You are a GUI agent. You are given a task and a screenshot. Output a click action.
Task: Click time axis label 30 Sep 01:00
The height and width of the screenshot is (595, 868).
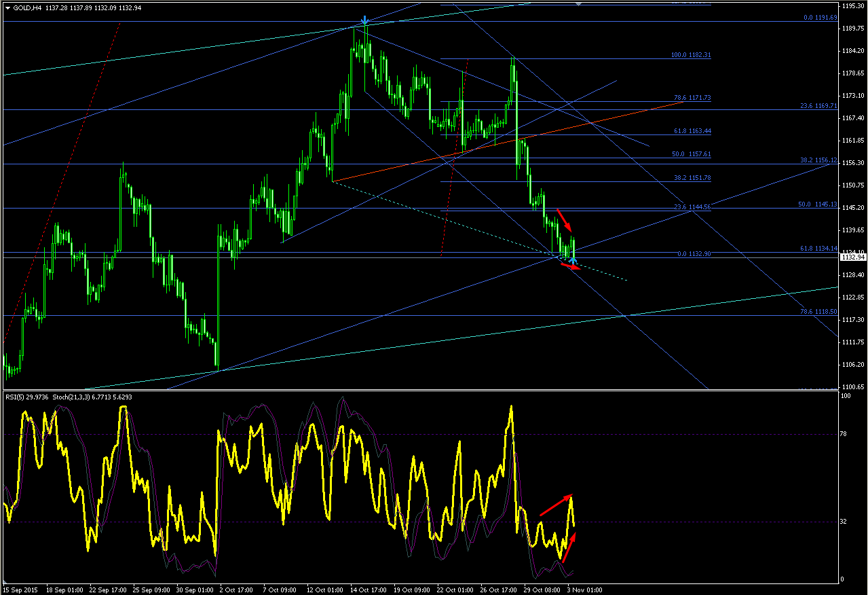(x=194, y=590)
